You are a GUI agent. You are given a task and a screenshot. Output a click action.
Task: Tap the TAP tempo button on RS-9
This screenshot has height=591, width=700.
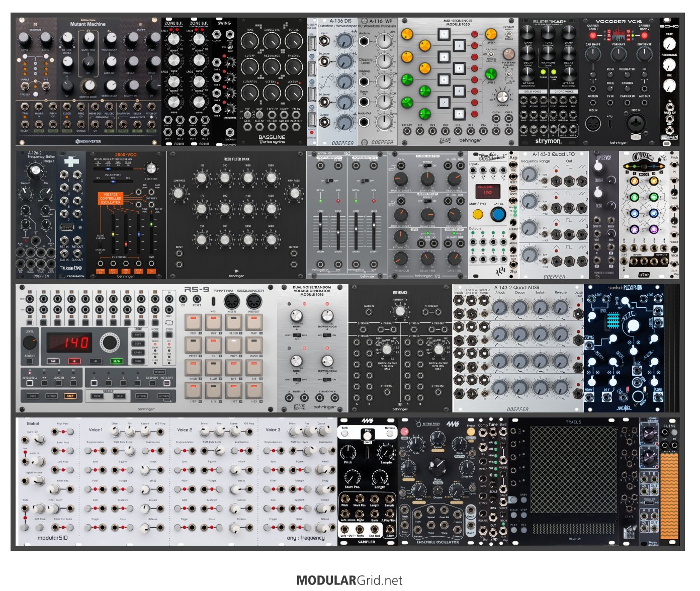pos(53,361)
